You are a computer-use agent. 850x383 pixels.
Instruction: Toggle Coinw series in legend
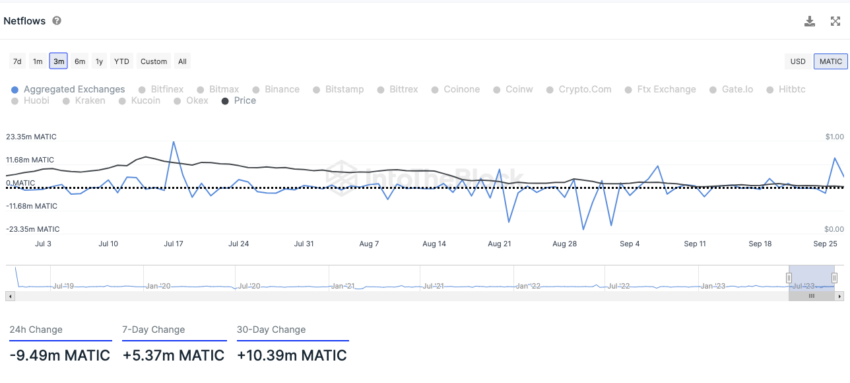(x=513, y=89)
